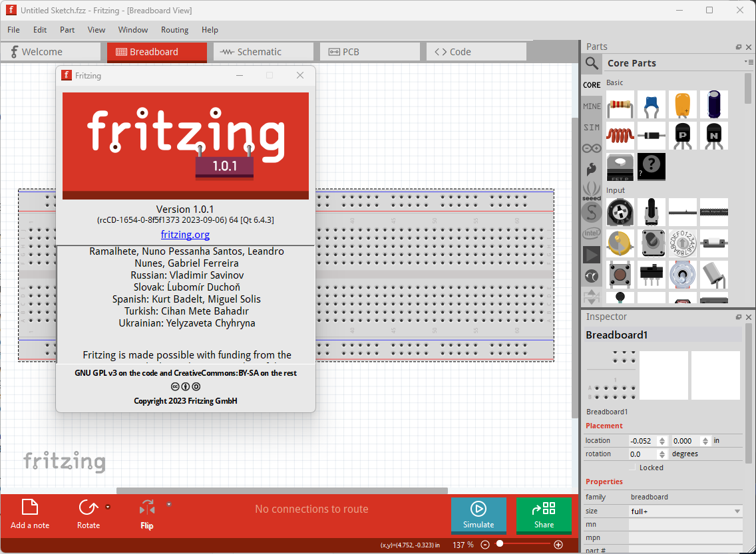756x554 pixels.
Task: Open the Part menu
Action: 67,30
